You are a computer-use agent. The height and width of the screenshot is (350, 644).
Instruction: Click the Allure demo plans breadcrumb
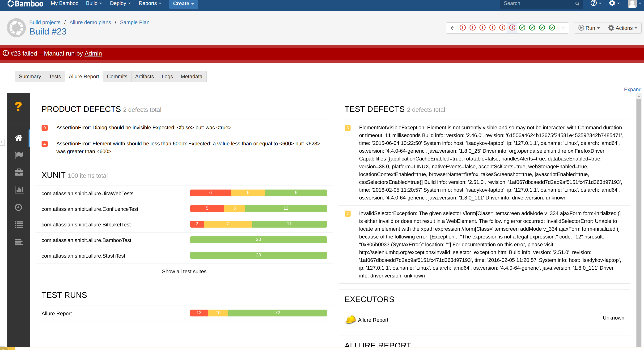(x=90, y=22)
